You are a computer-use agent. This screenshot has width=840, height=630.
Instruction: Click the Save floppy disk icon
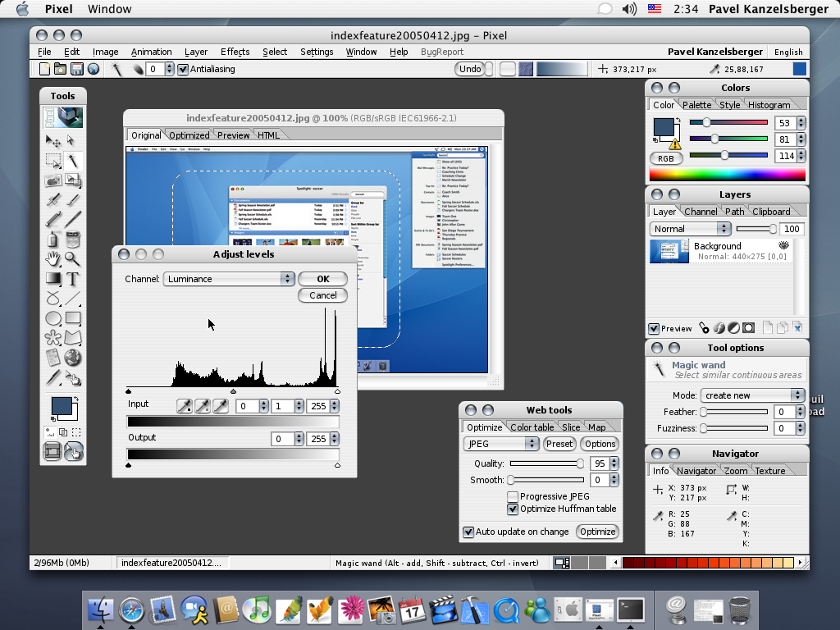tap(77, 69)
